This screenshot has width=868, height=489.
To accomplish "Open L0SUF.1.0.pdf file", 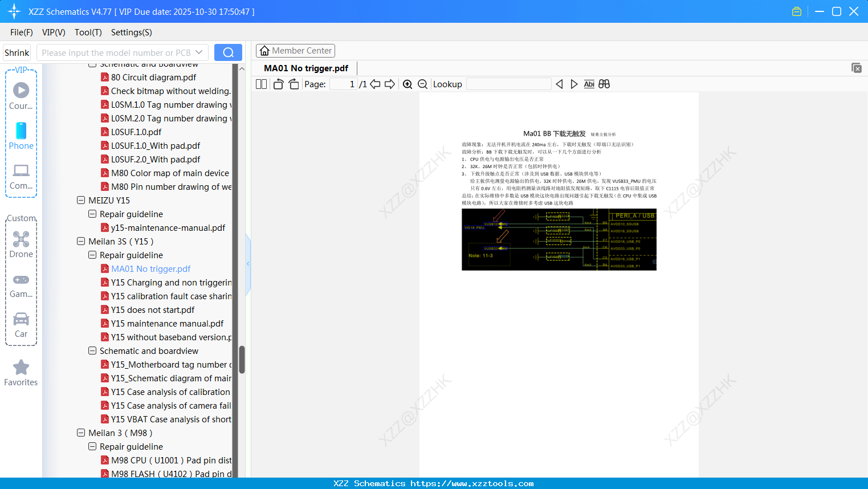I will [x=136, y=132].
